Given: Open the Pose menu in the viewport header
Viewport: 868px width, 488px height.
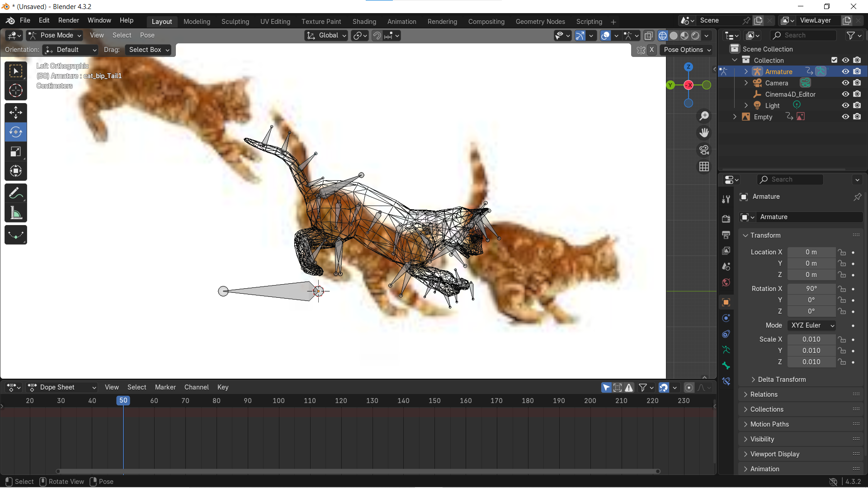Looking at the screenshot, I should [147, 35].
